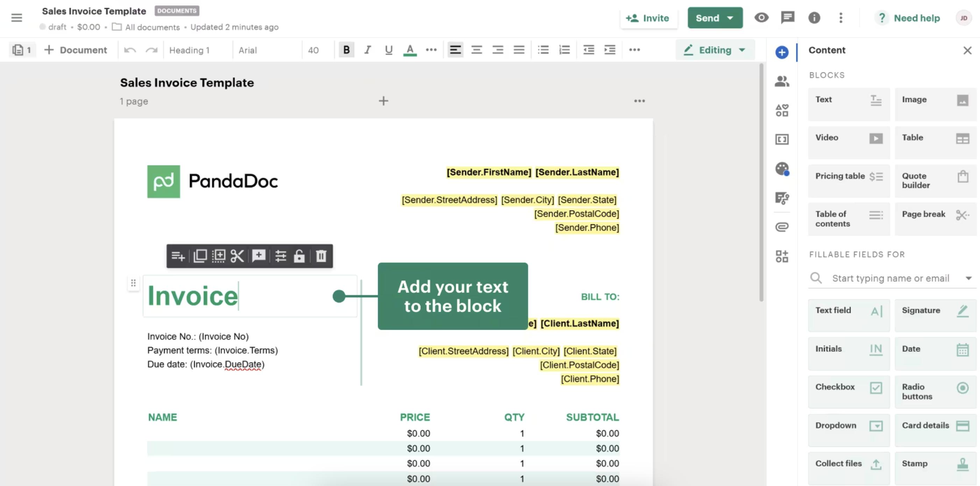This screenshot has width=980, height=486.
Task: Open the top bar vertical dots menu
Action: (x=841, y=18)
